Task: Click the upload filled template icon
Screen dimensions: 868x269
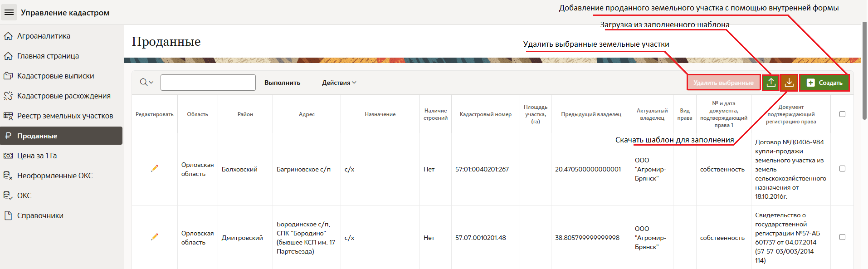Action: point(770,83)
